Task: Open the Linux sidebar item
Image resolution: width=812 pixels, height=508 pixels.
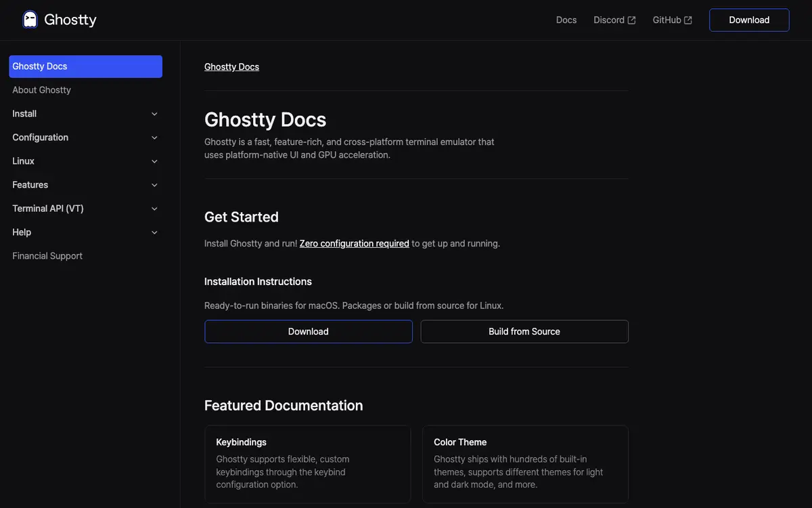Action: [x=85, y=161]
